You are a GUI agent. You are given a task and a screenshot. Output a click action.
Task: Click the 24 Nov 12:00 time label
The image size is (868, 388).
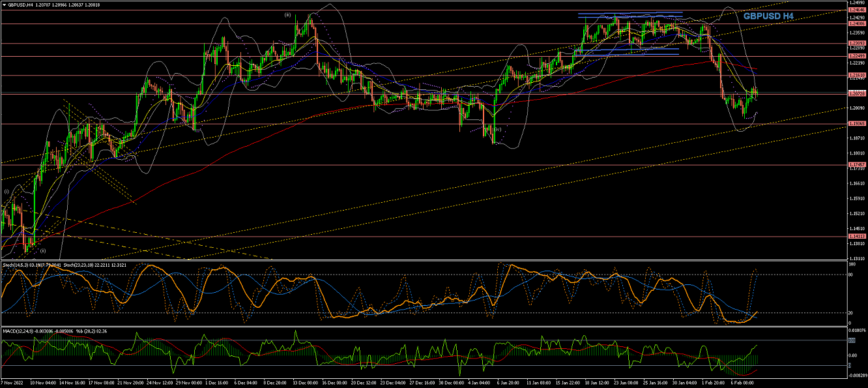pos(158,384)
